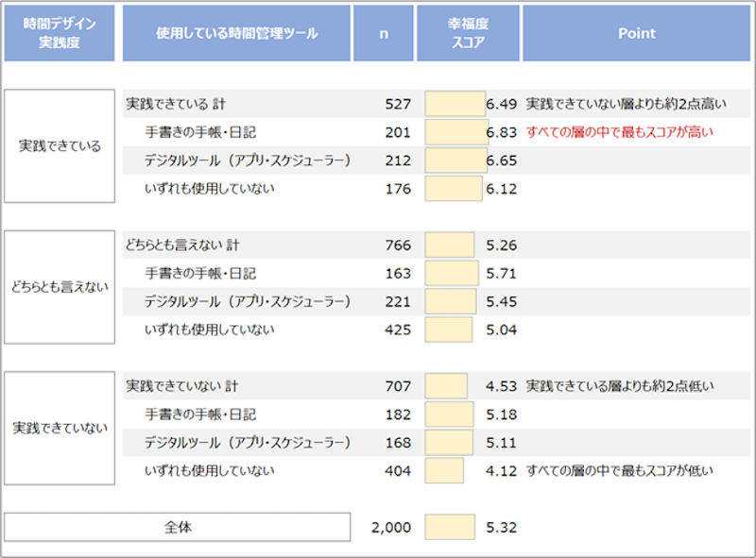Click the 幸福度スコア column header
756x558 pixels.
point(468,33)
